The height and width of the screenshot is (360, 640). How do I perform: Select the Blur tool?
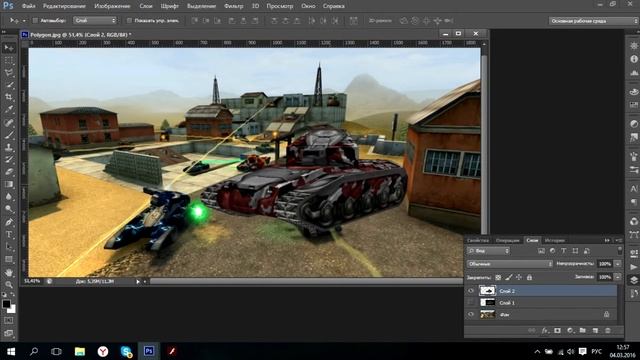pyautogui.click(x=9, y=196)
